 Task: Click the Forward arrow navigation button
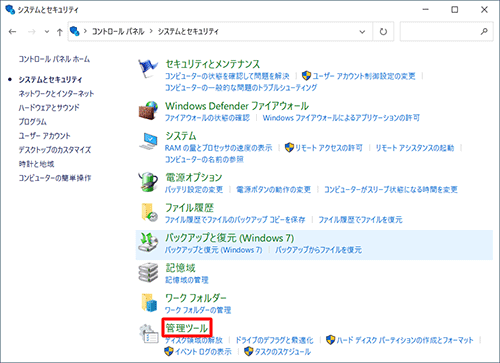click(x=32, y=32)
